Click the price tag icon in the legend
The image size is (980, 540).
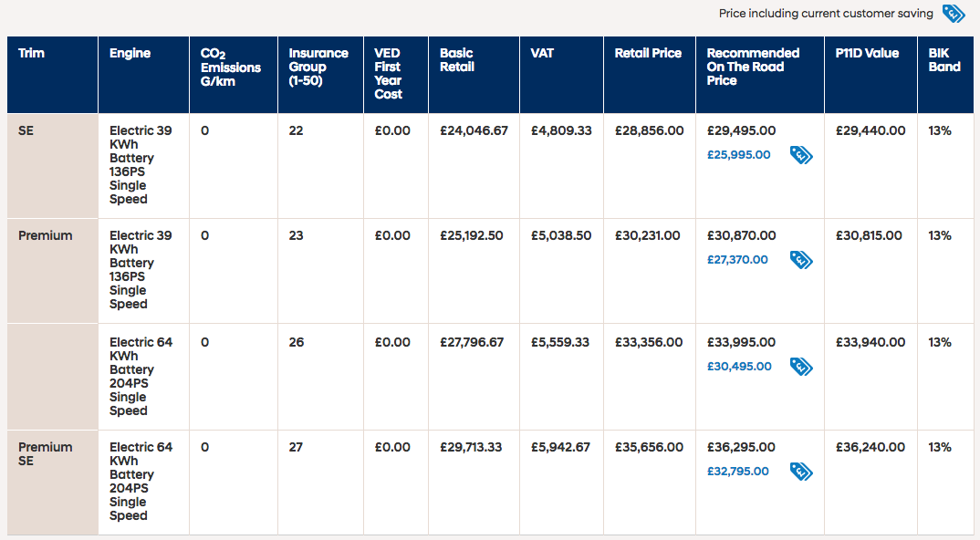click(954, 14)
